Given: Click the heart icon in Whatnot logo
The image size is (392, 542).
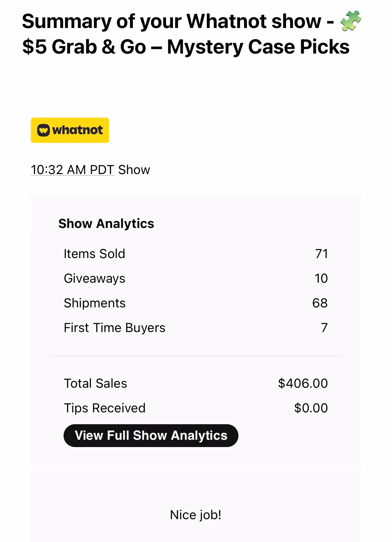Looking at the screenshot, I should tap(43, 130).
